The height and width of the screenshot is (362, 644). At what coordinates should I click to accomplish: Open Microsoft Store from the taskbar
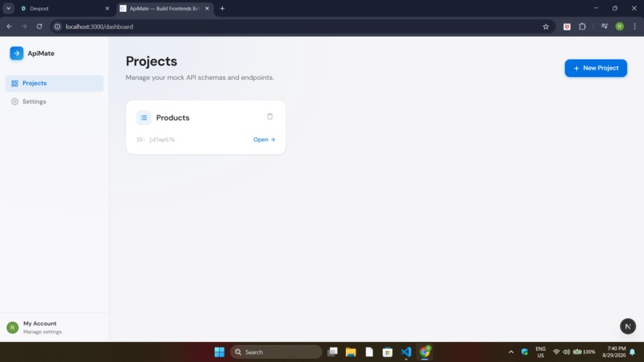coord(388,352)
